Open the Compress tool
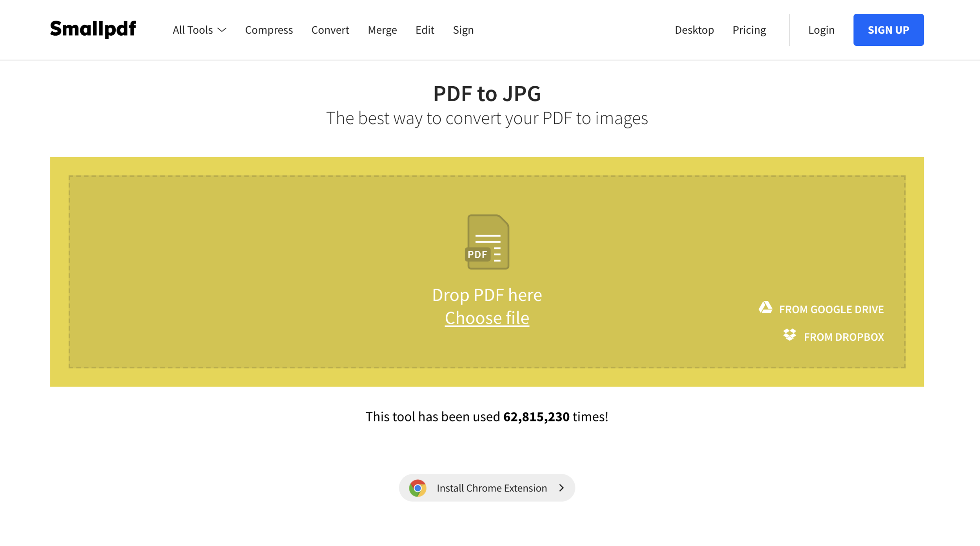Image resolution: width=980 pixels, height=546 pixels. [x=269, y=30]
